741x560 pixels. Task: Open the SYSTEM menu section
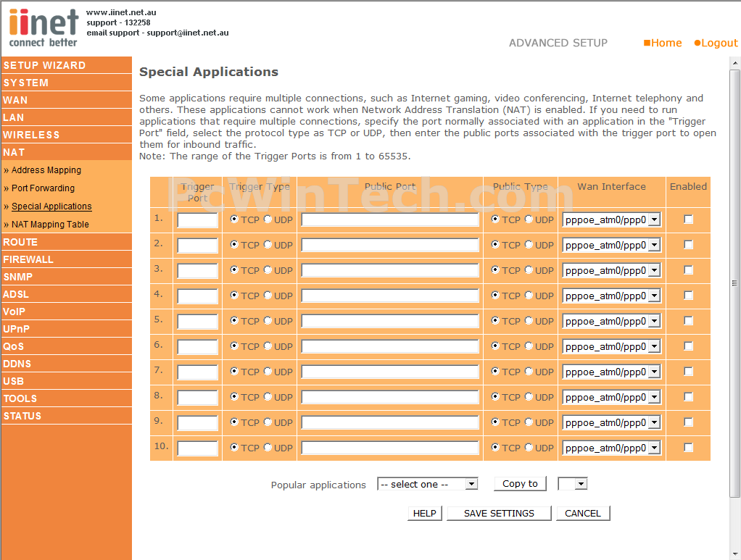(66, 83)
